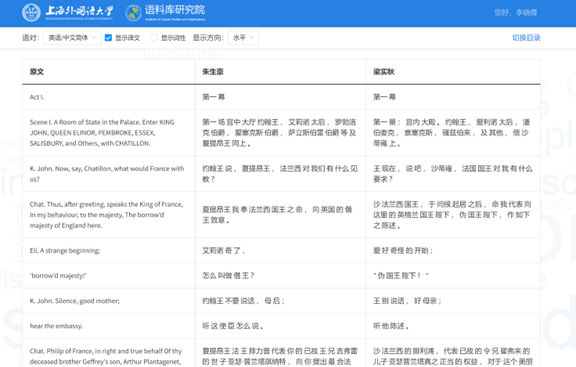Select the 'hear the embassy.' cell

point(109,326)
